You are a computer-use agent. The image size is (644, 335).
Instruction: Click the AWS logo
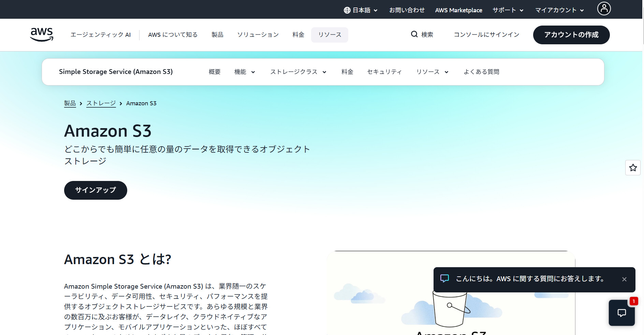[x=42, y=34]
